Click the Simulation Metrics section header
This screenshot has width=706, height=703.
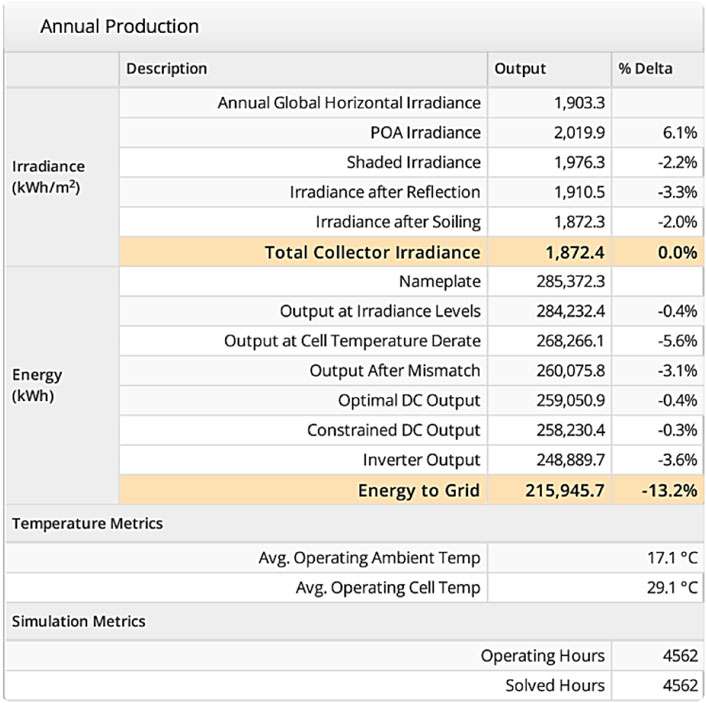click(x=79, y=621)
